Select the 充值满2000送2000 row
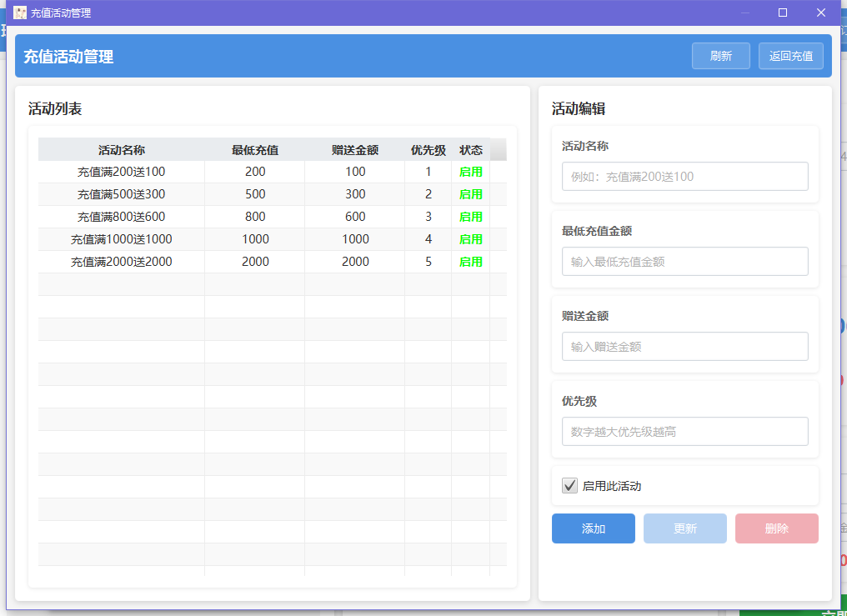The image size is (847, 616). click(122, 262)
